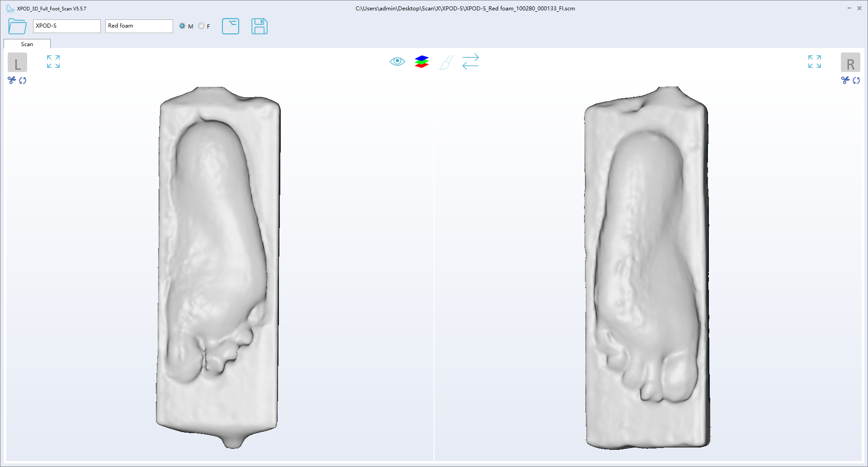Open the scan folder icon
Viewport: 868px width, 467px height.
(17, 26)
